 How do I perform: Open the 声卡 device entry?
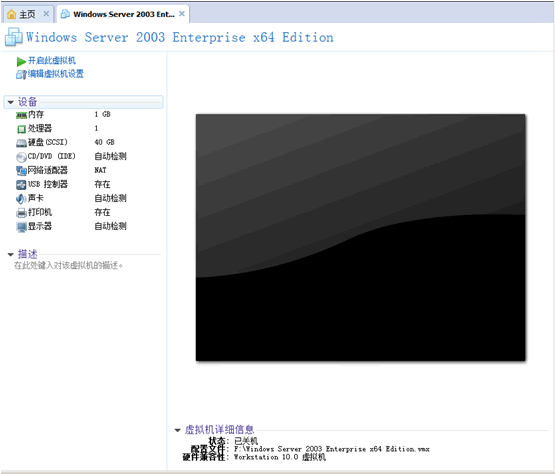click(x=36, y=198)
